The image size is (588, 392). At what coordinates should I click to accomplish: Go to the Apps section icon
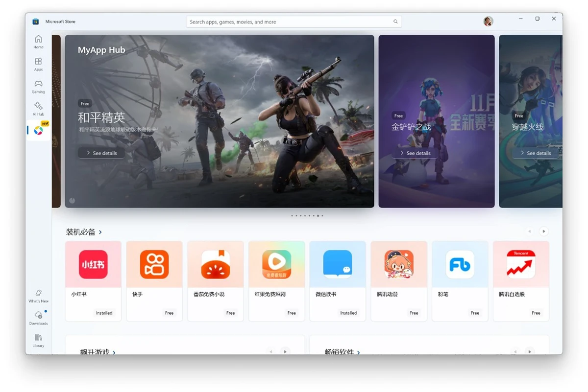38,62
